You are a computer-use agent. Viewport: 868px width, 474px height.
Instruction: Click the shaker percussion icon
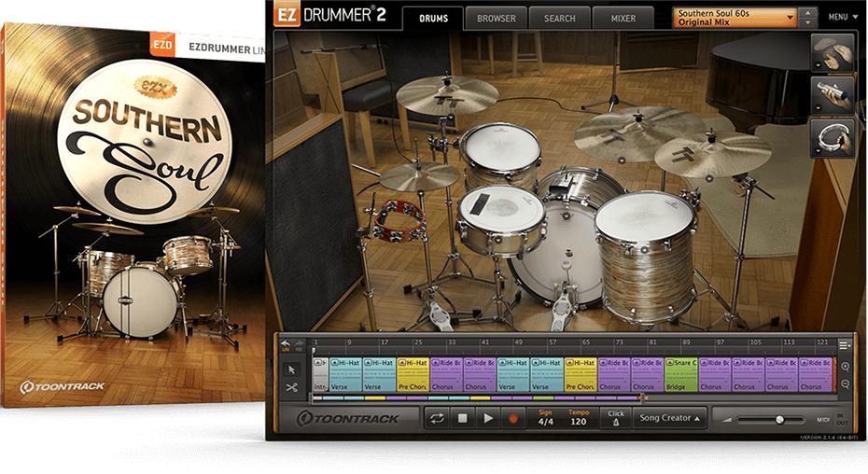tap(833, 94)
